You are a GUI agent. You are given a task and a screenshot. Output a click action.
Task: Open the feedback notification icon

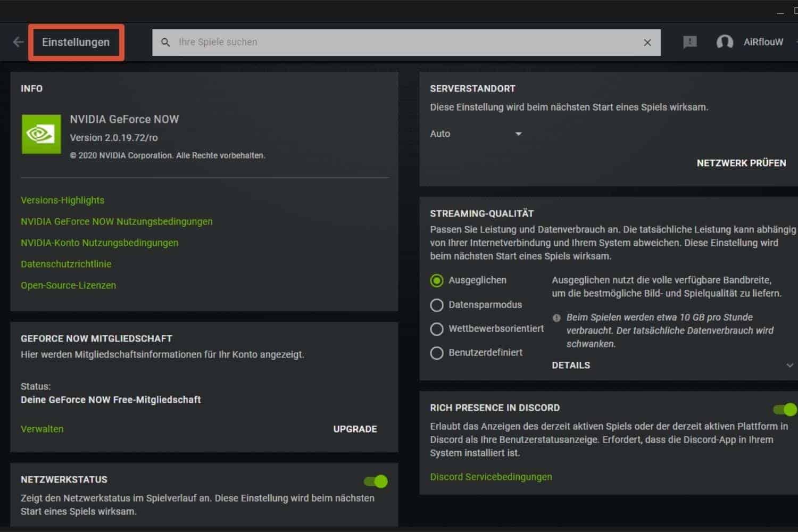[x=690, y=42]
